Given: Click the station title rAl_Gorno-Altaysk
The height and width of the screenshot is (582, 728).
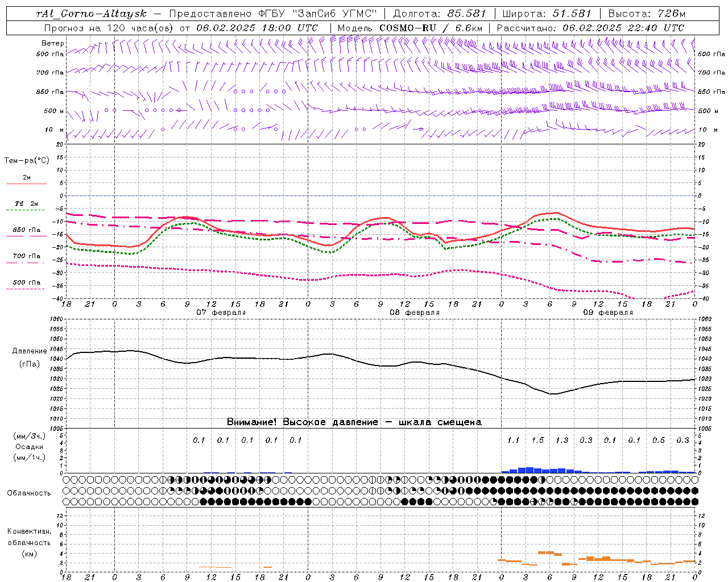Looking at the screenshot, I should [93, 14].
